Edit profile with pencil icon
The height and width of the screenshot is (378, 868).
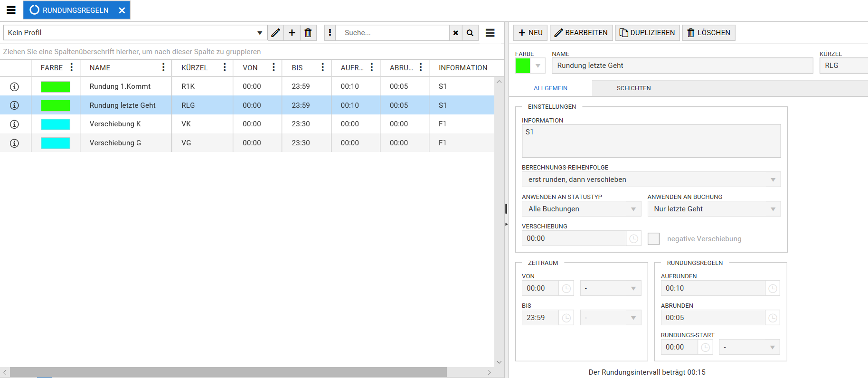point(275,33)
